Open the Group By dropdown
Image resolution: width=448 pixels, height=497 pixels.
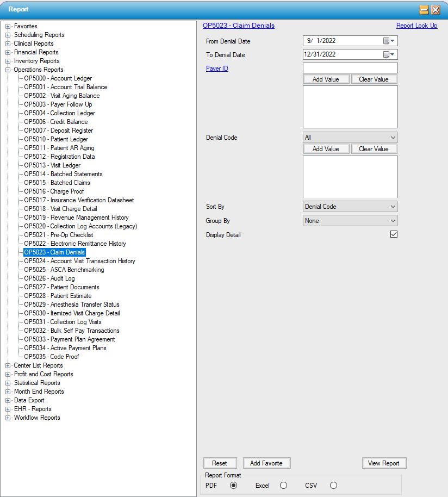tap(350, 221)
